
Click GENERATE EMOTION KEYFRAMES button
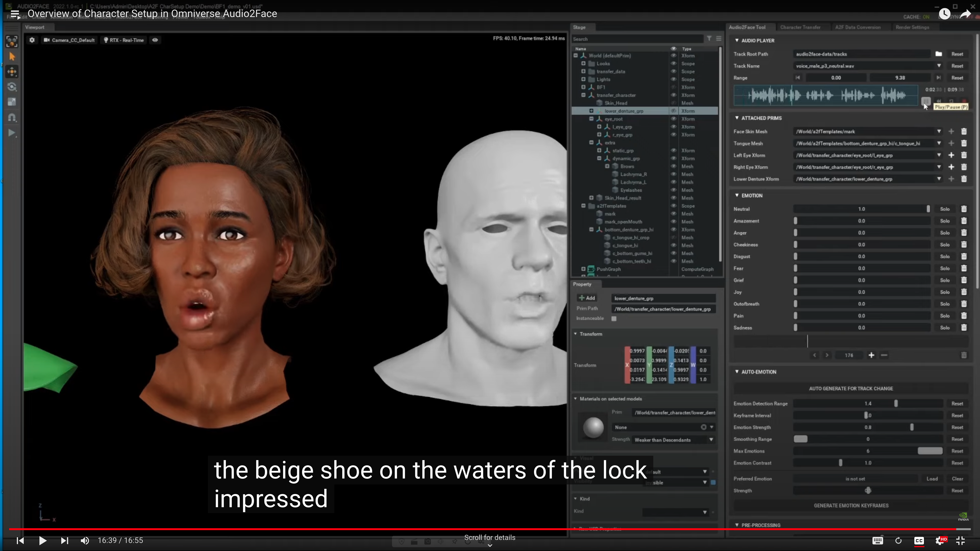851,506
